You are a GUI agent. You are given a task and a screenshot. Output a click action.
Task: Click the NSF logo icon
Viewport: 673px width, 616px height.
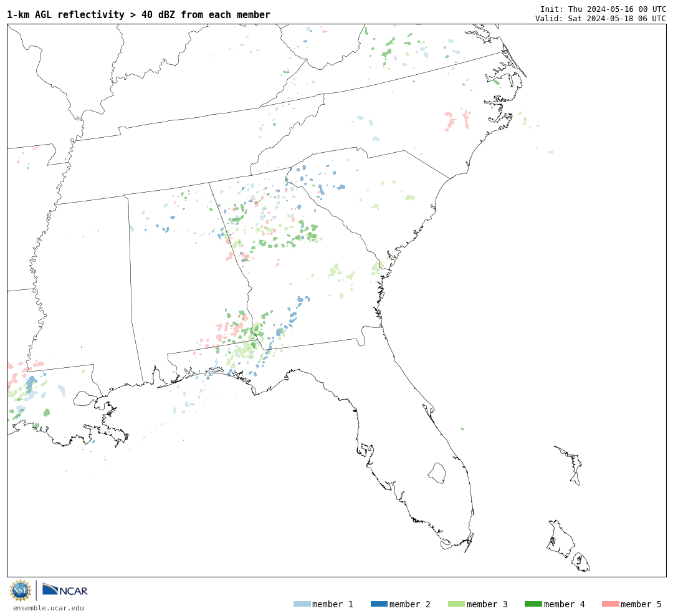20,590
